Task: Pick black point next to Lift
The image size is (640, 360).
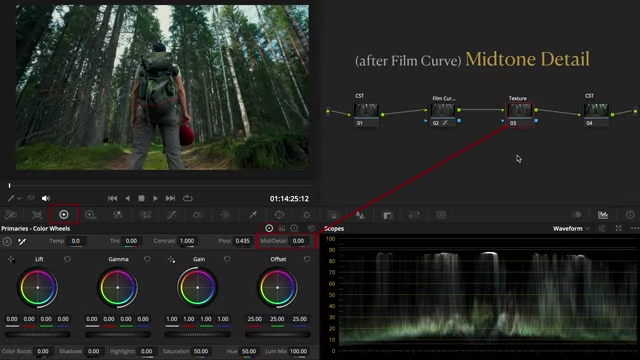Action: (11, 259)
